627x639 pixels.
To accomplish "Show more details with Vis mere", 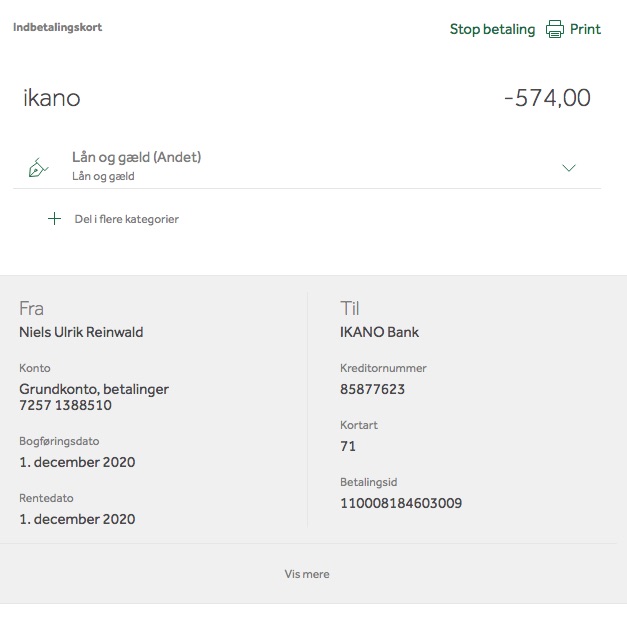I will [x=307, y=574].
